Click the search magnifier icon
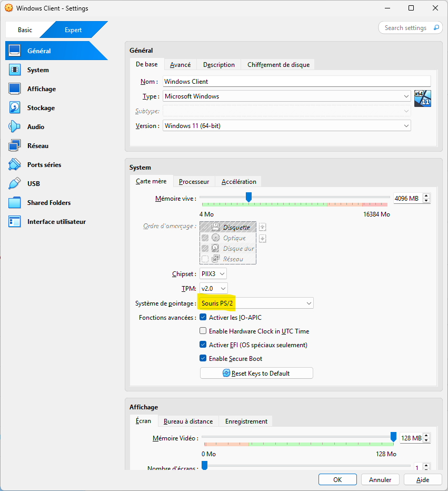The width and height of the screenshot is (448, 491). (436, 28)
